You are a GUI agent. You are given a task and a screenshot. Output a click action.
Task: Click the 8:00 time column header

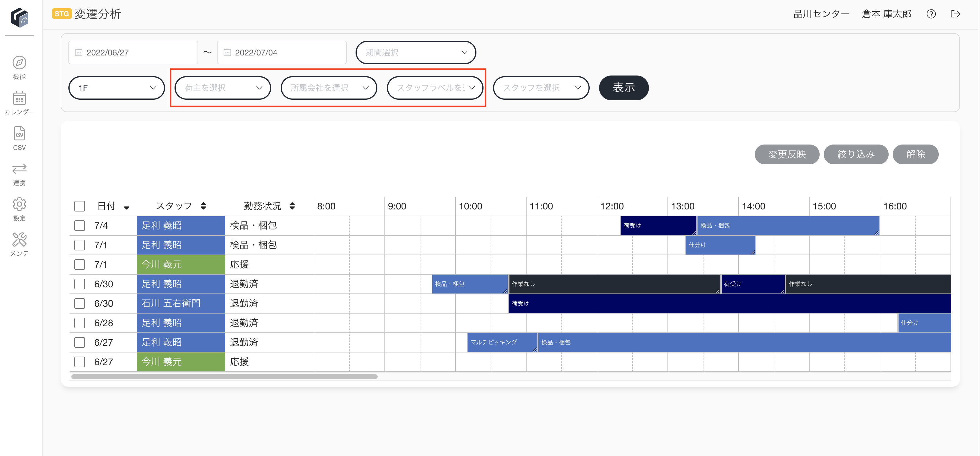[x=326, y=206]
